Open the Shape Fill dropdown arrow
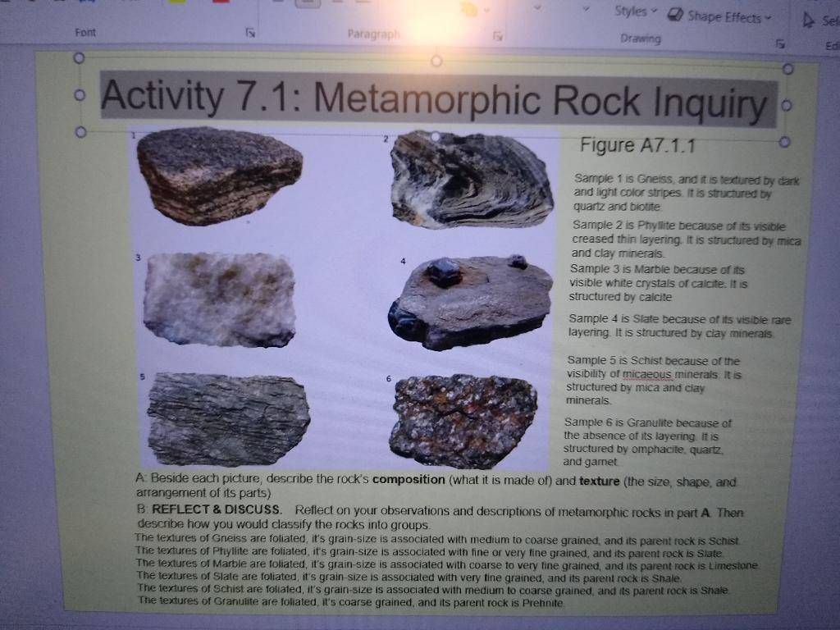Viewport: 840px width, 630px height. (485, 10)
